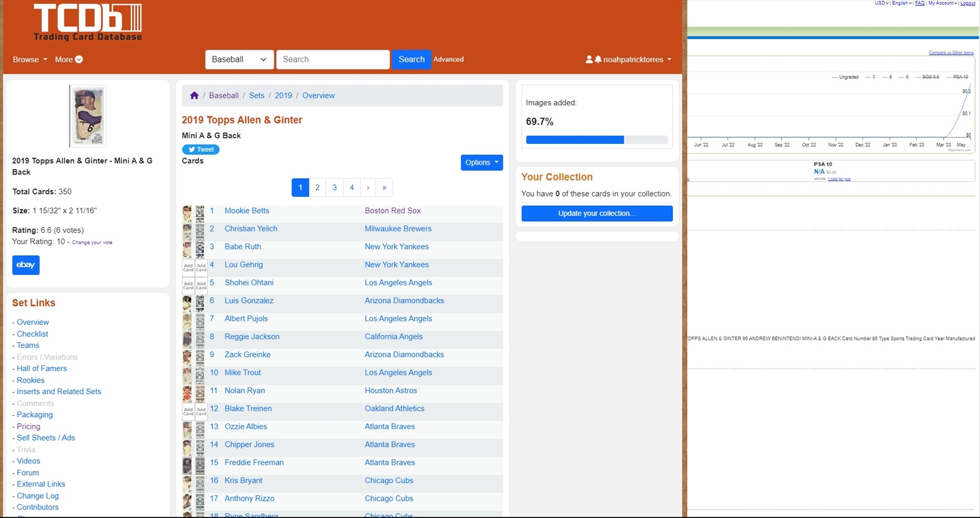Open 2019 breadcrumb link
Screen dimensions: 980x518
point(283,96)
